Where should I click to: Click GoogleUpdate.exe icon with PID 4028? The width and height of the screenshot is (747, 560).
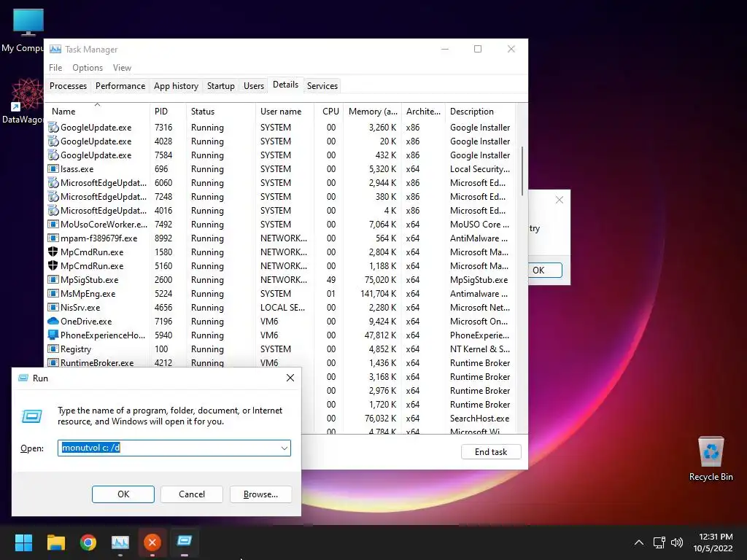tap(53, 141)
